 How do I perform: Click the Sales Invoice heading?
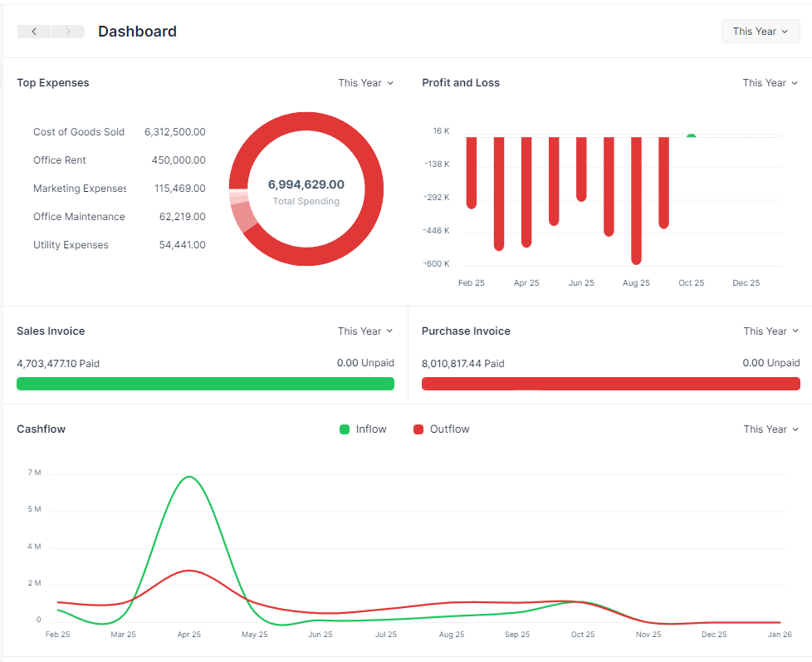click(x=51, y=331)
